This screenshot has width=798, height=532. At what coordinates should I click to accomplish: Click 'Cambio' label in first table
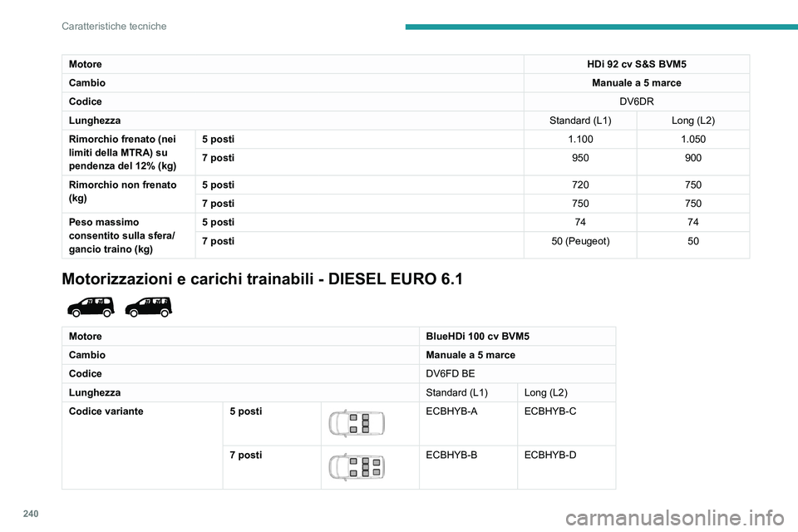(x=87, y=83)
